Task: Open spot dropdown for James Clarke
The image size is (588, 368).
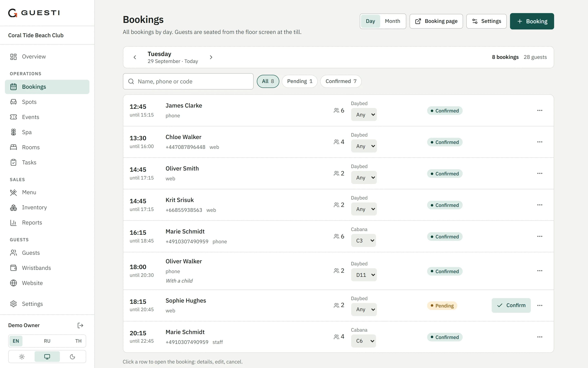Action: (364, 115)
